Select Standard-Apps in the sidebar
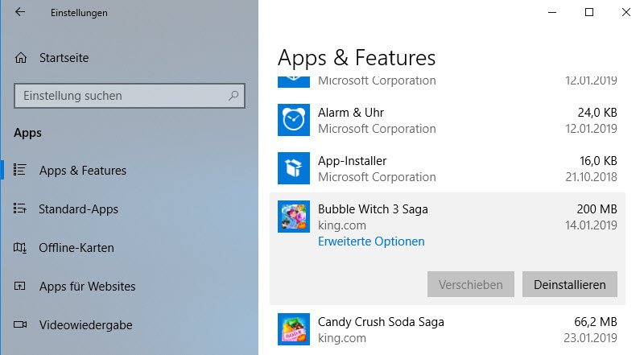The height and width of the screenshot is (355, 644). point(78,209)
